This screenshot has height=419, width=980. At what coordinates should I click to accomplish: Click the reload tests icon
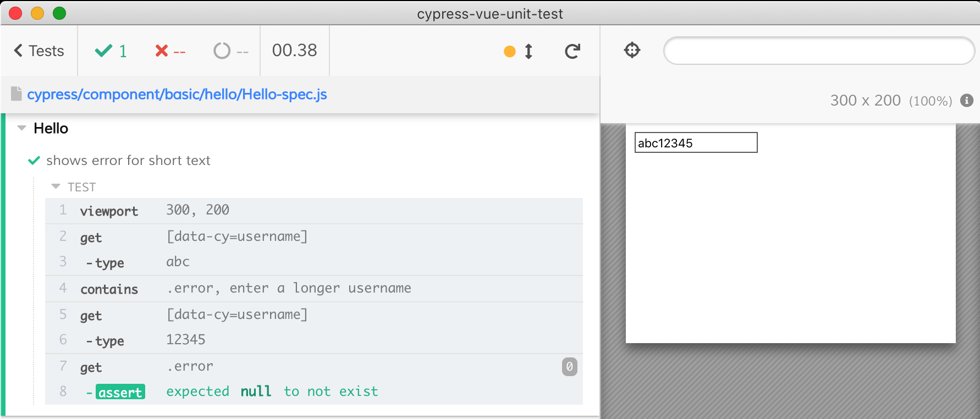[x=572, y=51]
